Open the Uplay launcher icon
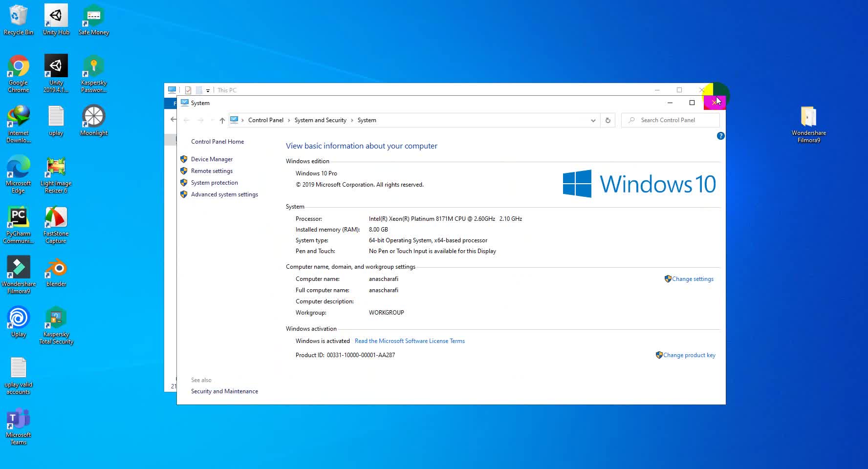Viewport: 868px width, 469px height. [x=19, y=322]
